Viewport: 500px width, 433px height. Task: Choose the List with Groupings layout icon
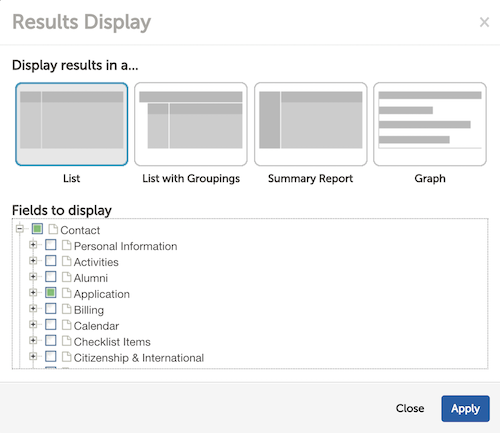click(x=191, y=124)
